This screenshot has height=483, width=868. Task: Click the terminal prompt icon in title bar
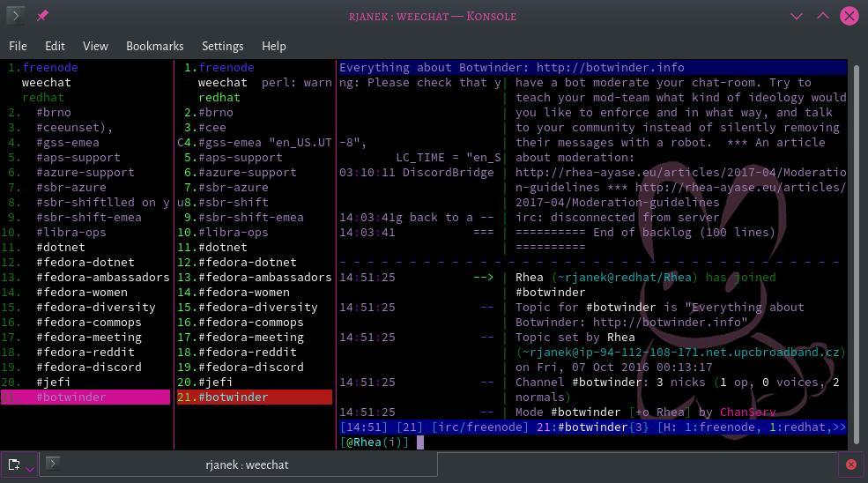(16, 16)
